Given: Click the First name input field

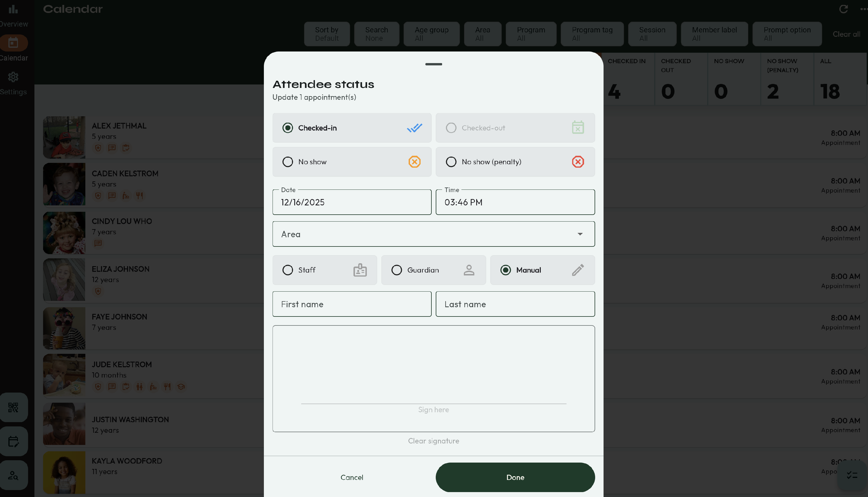Looking at the screenshot, I should point(352,304).
